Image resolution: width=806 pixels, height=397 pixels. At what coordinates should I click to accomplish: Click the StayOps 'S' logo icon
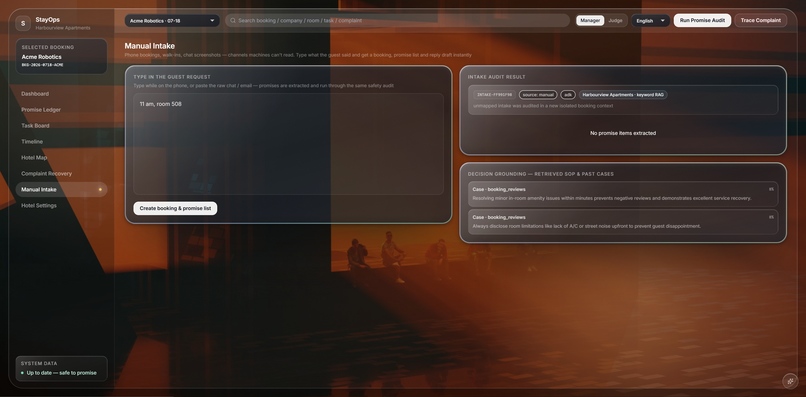(x=23, y=23)
